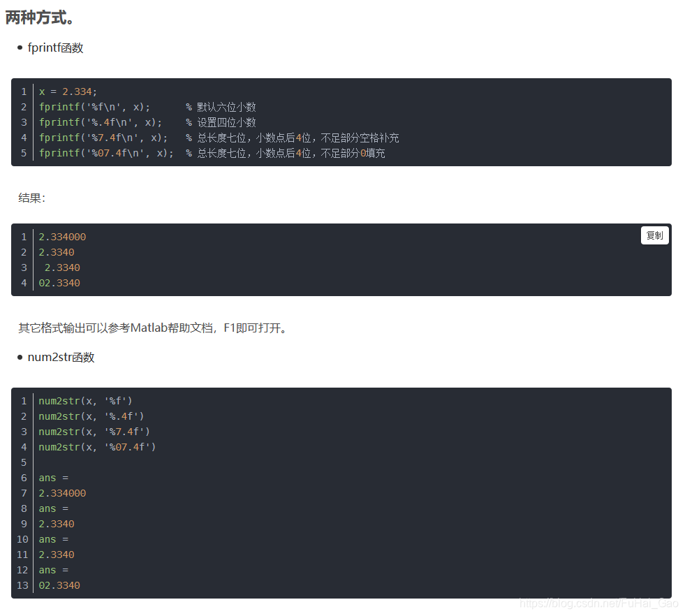685x616 pixels.
Task: Click the comment ending with 不足部分空格补充
Action: coord(292,138)
